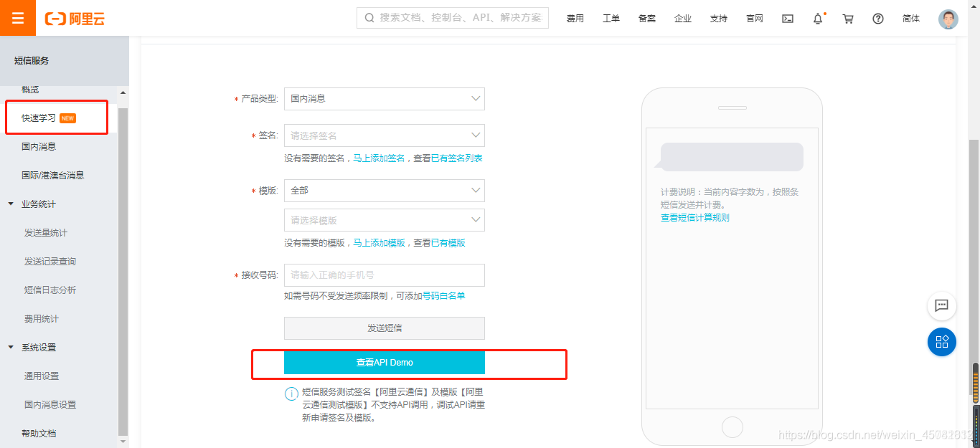
Task: Open the notification bell
Action: coord(818,19)
